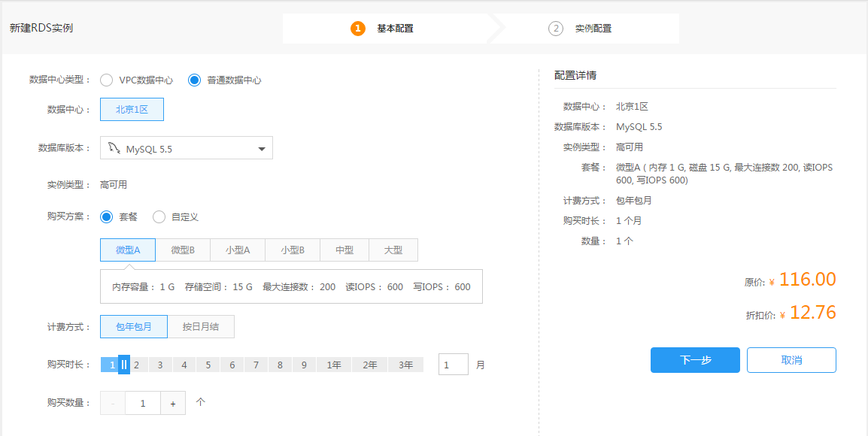
Task: Go to step 1 基本配置
Action: click(x=382, y=29)
